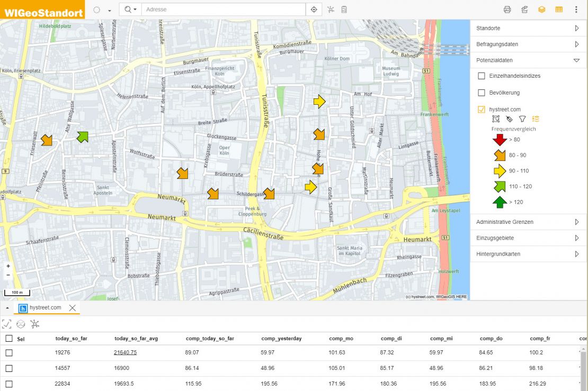Select the dotted circle selection tool

point(97,10)
